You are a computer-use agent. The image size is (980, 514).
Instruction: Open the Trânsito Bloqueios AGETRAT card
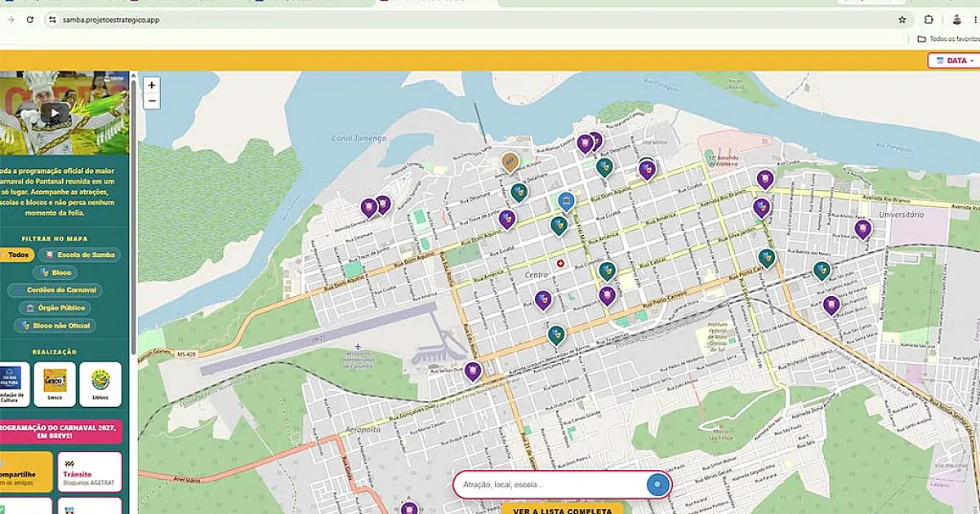(89, 472)
